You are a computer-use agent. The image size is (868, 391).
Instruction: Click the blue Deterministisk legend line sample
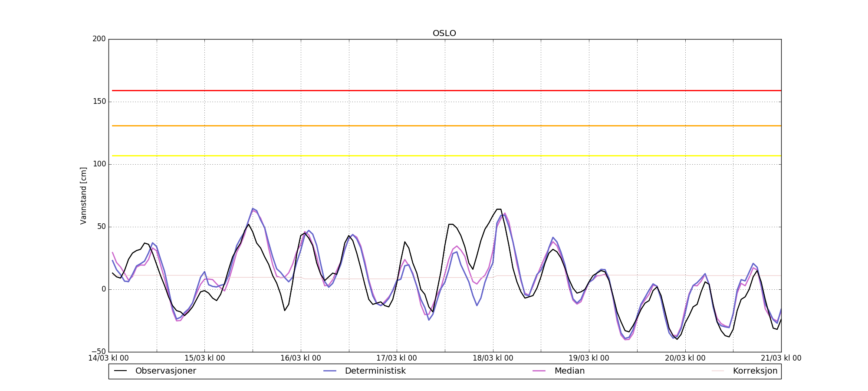(x=330, y=371)
